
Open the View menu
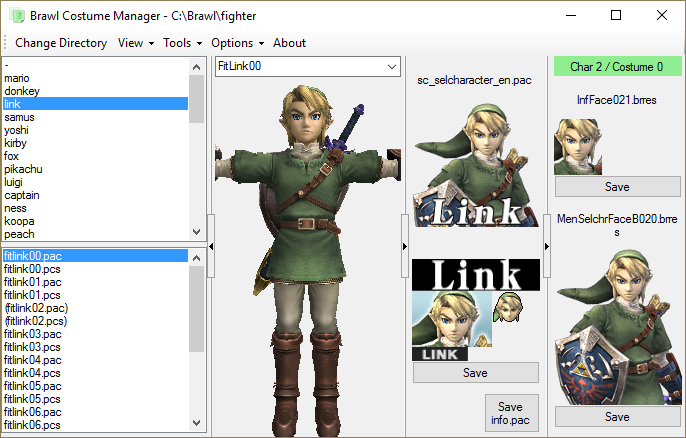pos(136,43)
